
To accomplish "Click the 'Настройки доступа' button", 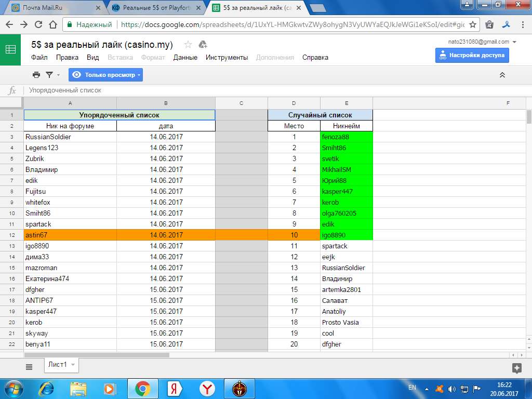I will [472, 55].
